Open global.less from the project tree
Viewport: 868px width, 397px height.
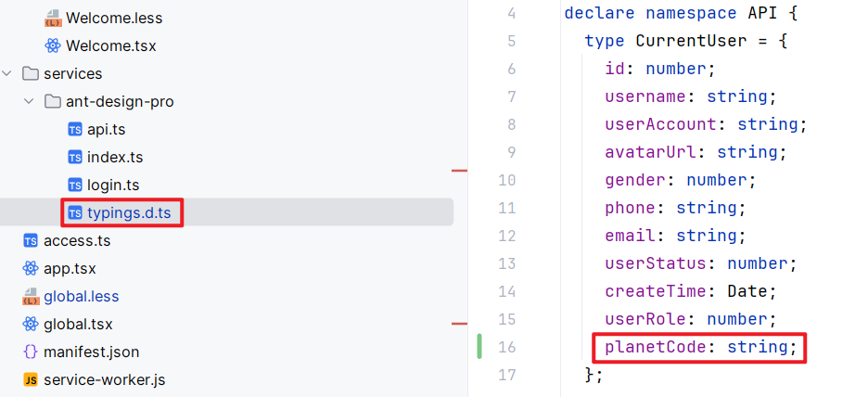tap(81, 297)
